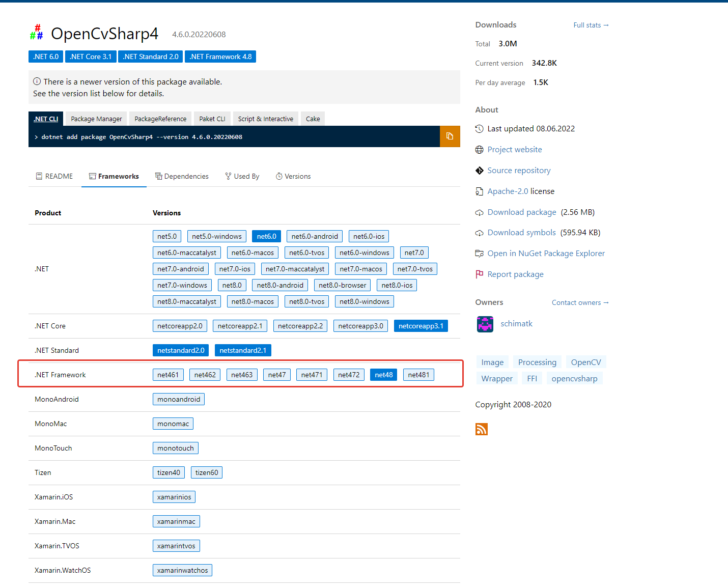Click the .NET Framework 4.8 badge
The width and height of the screenshot is (728, 588).
pos(220,57)
